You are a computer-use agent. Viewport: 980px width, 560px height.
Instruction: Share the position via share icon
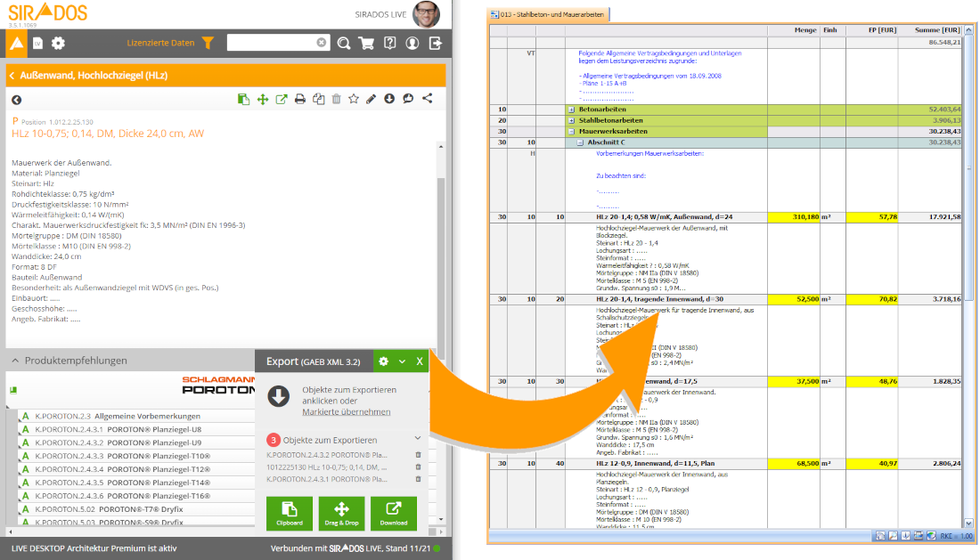pyautogui.click(x=427, y=99)
